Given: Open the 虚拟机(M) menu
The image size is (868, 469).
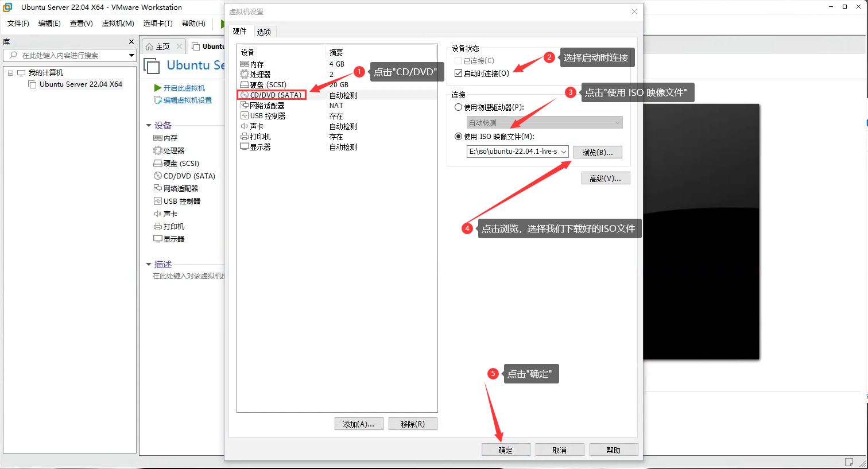Looking at the screenshot, I should tap(118, 24).
